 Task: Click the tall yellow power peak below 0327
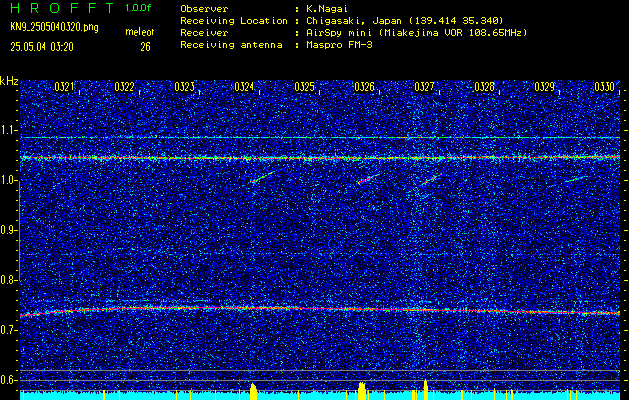[426, 390]
